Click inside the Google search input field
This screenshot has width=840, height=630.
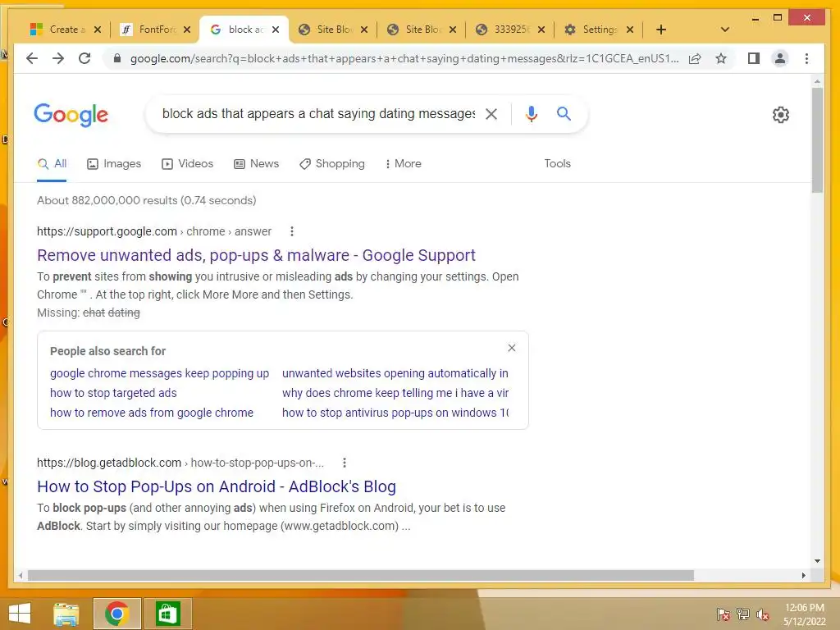[x=318, y=113]
